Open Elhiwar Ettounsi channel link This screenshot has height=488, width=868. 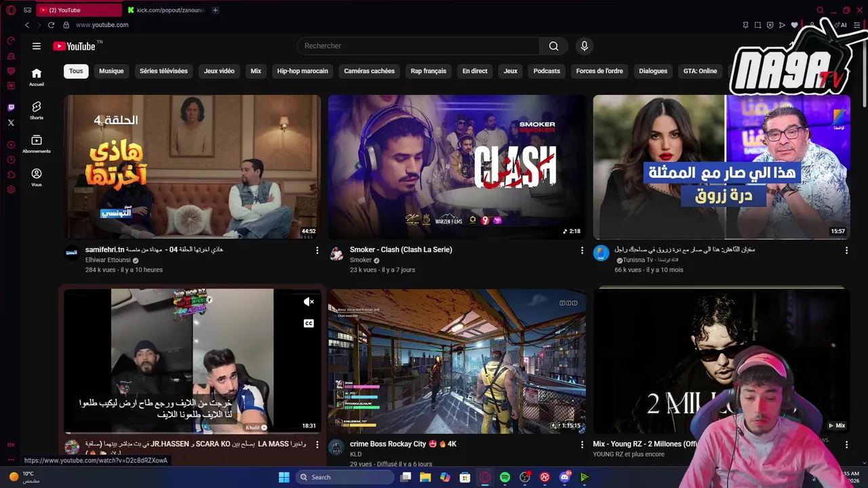pos(108,260)
